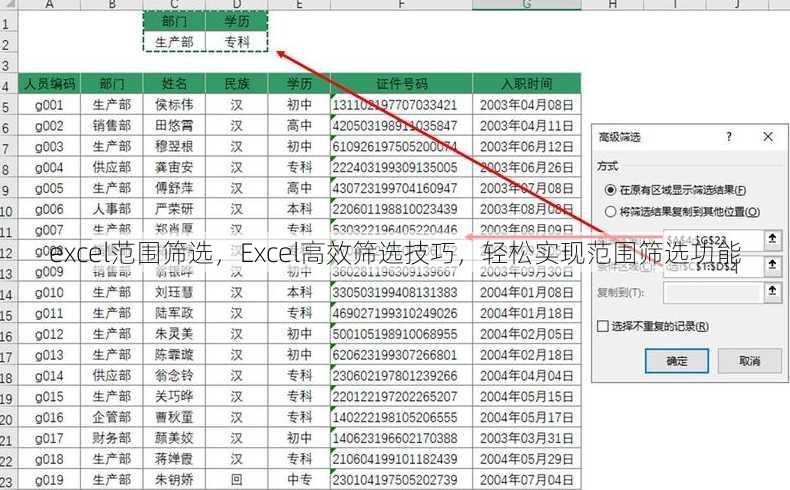This screenshot has width=790, height=490.
Task: Click the 姓名 table header cell
Action: click(x=174, y=84)
